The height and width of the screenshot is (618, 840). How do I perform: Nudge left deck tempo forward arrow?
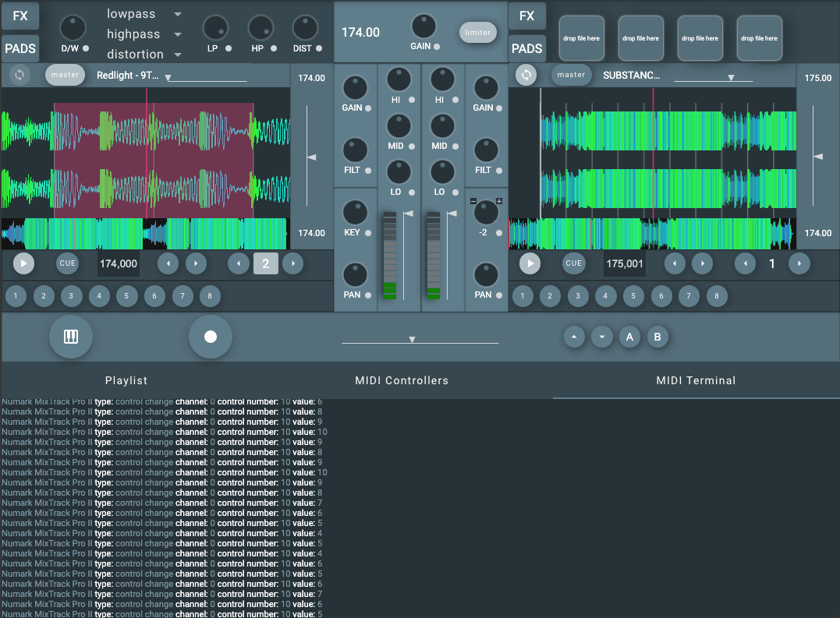click(x=196, y=263)
